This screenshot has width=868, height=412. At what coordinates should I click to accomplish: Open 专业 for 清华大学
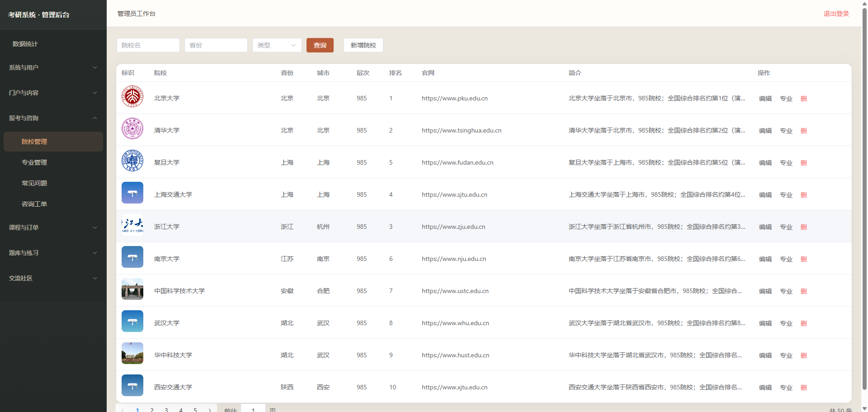click(x=786, y=131)
